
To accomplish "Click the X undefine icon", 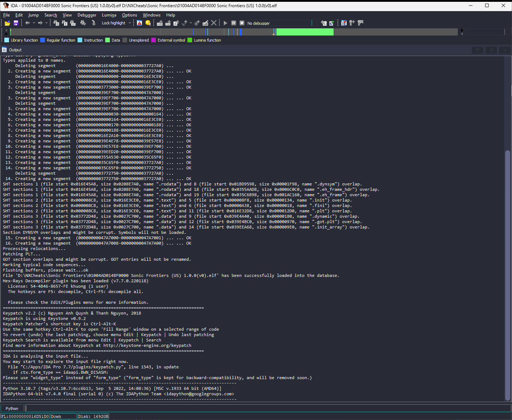I will click(x=214, y=23).
